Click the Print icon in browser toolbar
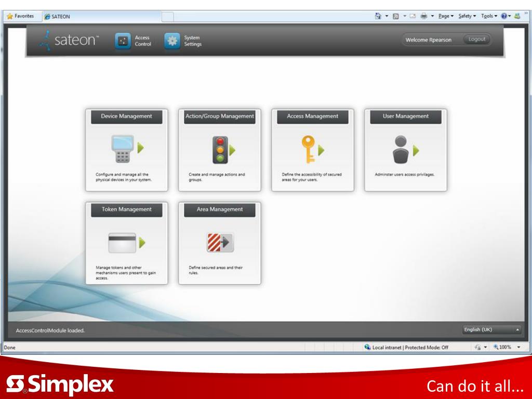 424,16
